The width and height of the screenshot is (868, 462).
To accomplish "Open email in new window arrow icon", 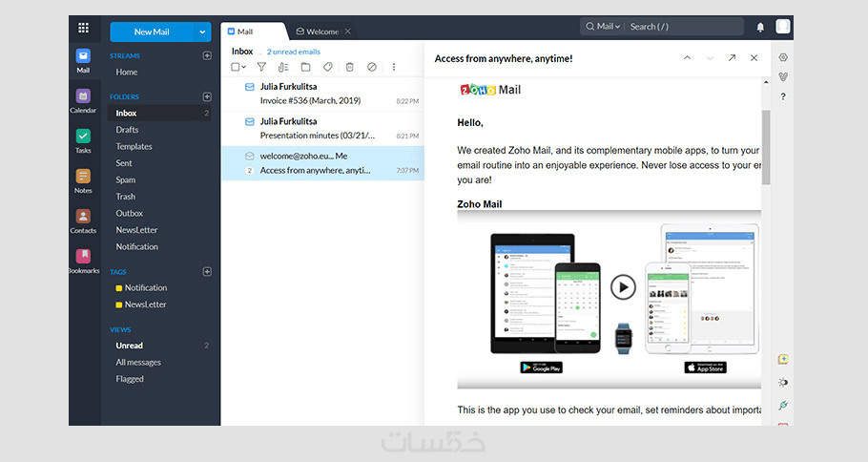I will click(x=732, y=57).
